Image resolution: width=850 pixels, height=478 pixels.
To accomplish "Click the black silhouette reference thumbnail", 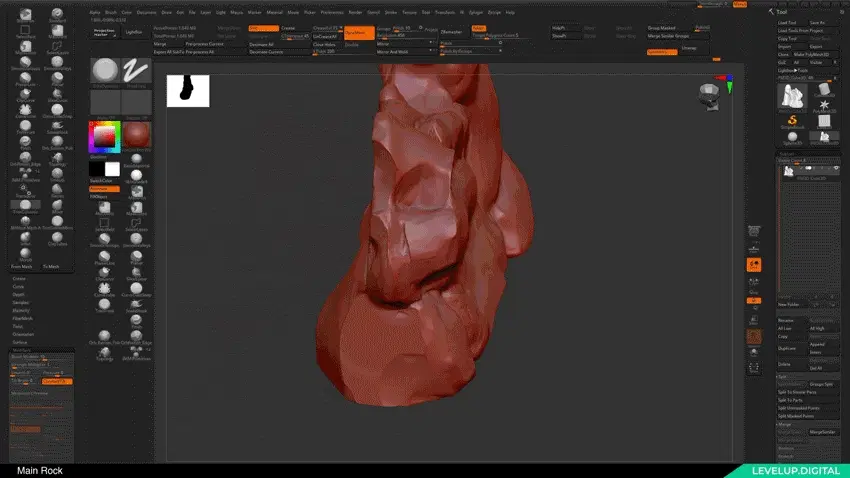I will click(188, 91).
